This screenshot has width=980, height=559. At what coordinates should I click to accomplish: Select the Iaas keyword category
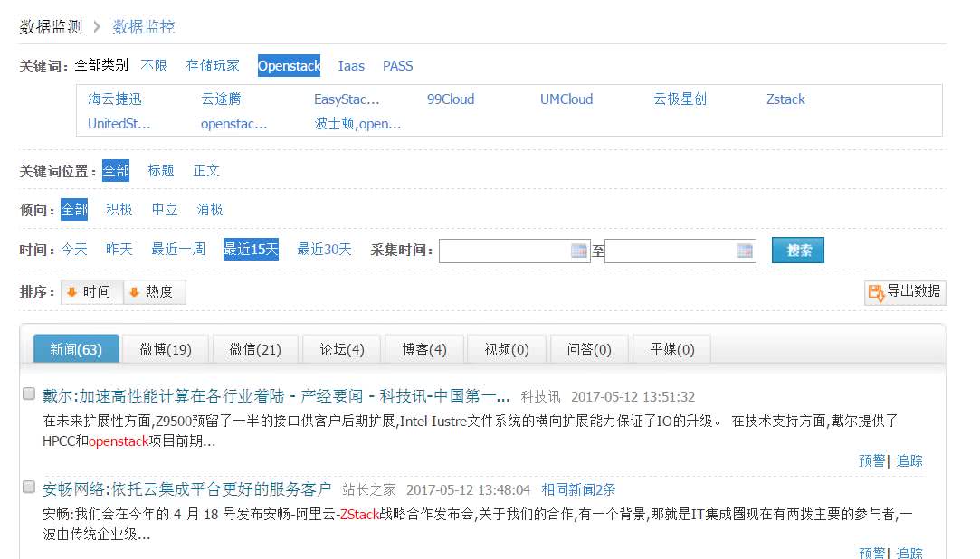351,66
